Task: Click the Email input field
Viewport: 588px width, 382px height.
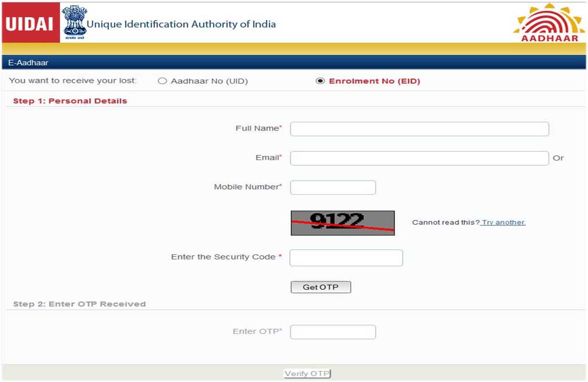Action: coord(420,158)
